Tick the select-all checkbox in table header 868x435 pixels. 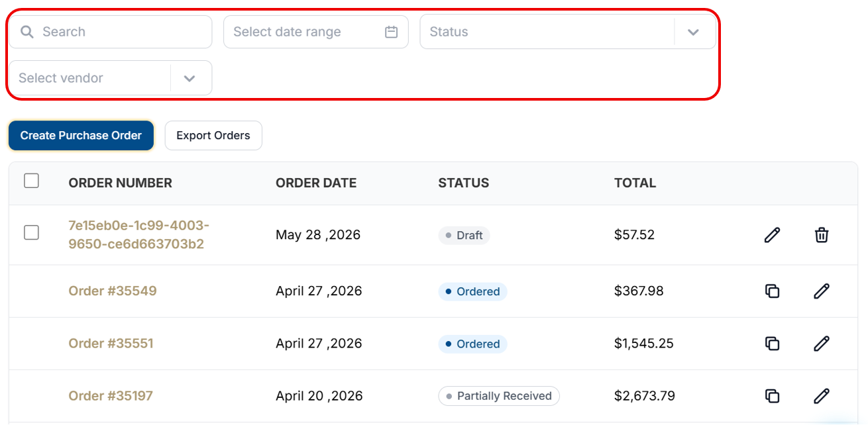click(31, 181)
